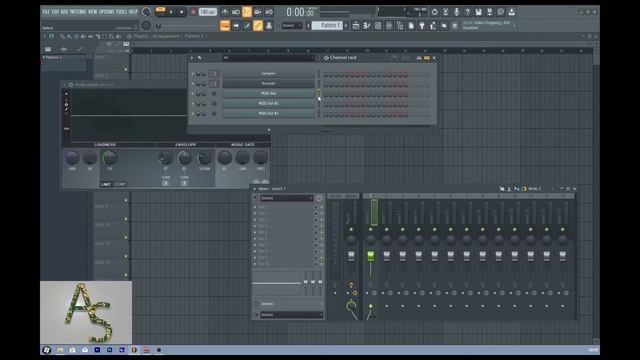The width and height of the screenshot is (640, 360).
Task: Click the graph editor bars icon in Channel rack
Action: [x=419, y=58]
